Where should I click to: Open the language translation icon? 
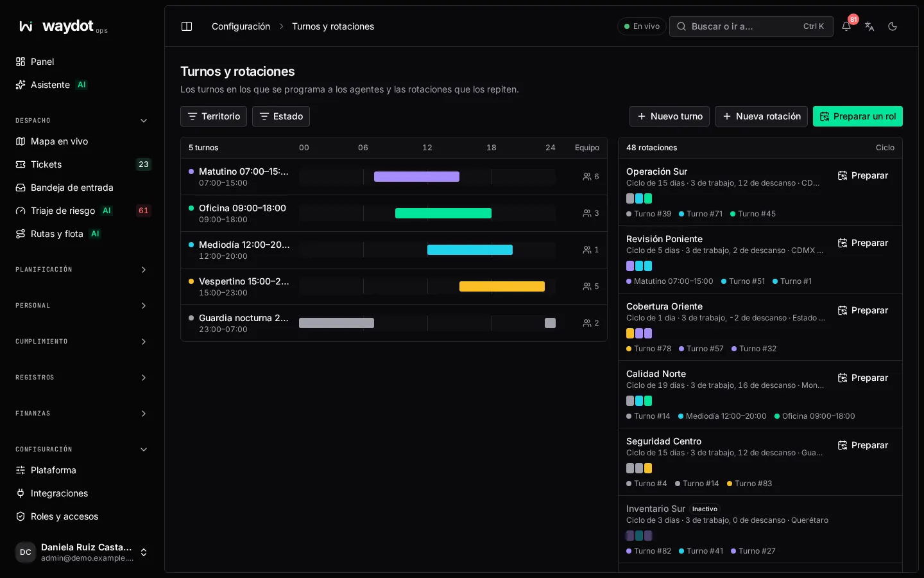(869, 26)
